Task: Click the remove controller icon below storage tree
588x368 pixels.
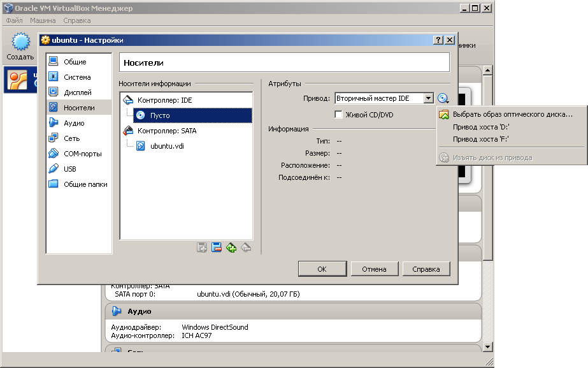Action: click(x=217, y=247)
